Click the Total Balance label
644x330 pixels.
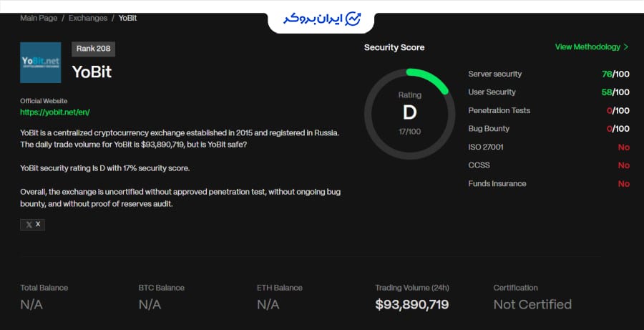click(44, 288)
